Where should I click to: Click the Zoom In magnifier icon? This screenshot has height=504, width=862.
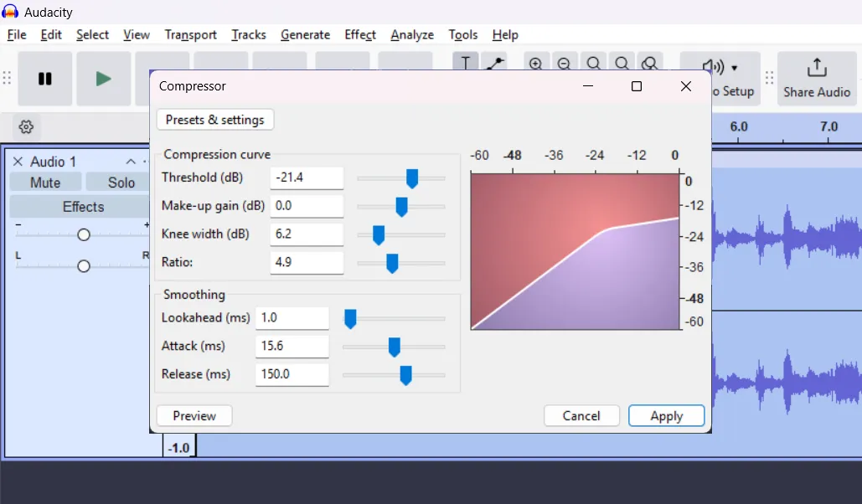click(536, 64)
